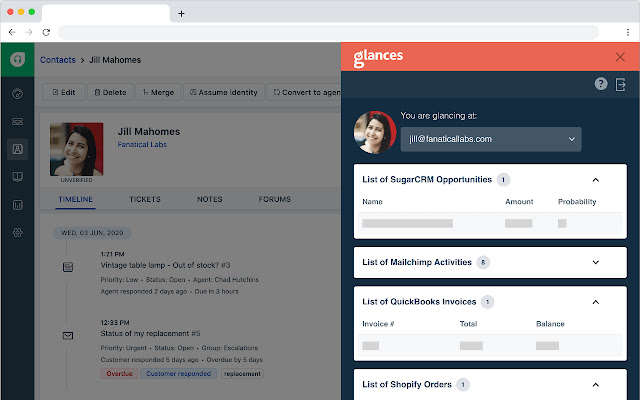Screen dimensions: 640x400
Task: Open a new browser tab with plus
Action: pos(181,13)
